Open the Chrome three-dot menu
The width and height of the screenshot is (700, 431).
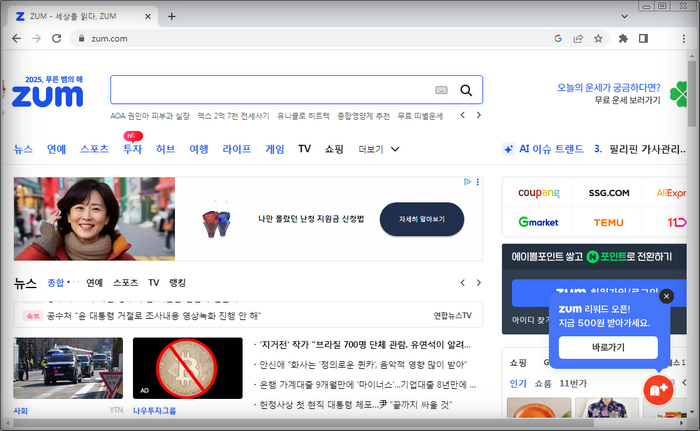(683, 39)
